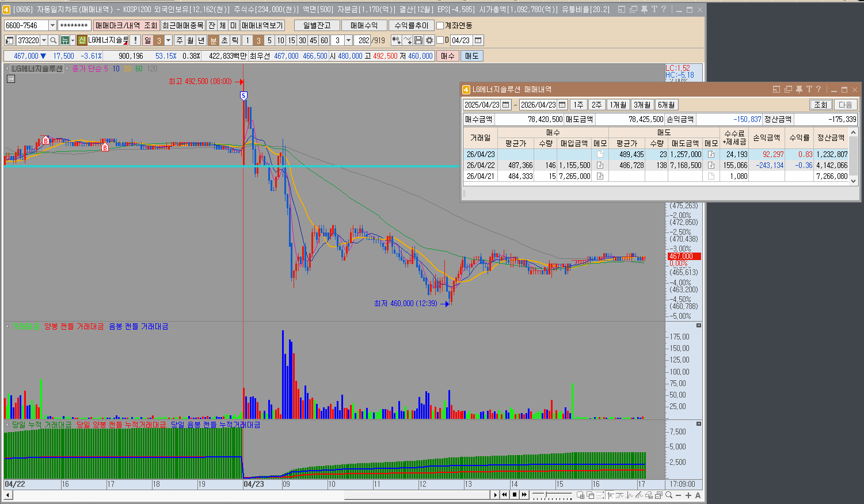
Task: Click the stock code search magnifier icon
Action: 53,40
